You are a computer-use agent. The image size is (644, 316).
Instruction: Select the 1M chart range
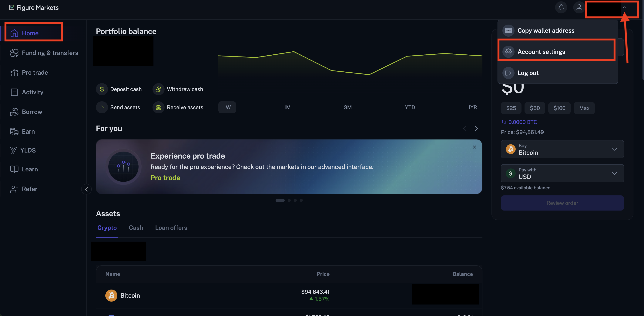287,107
